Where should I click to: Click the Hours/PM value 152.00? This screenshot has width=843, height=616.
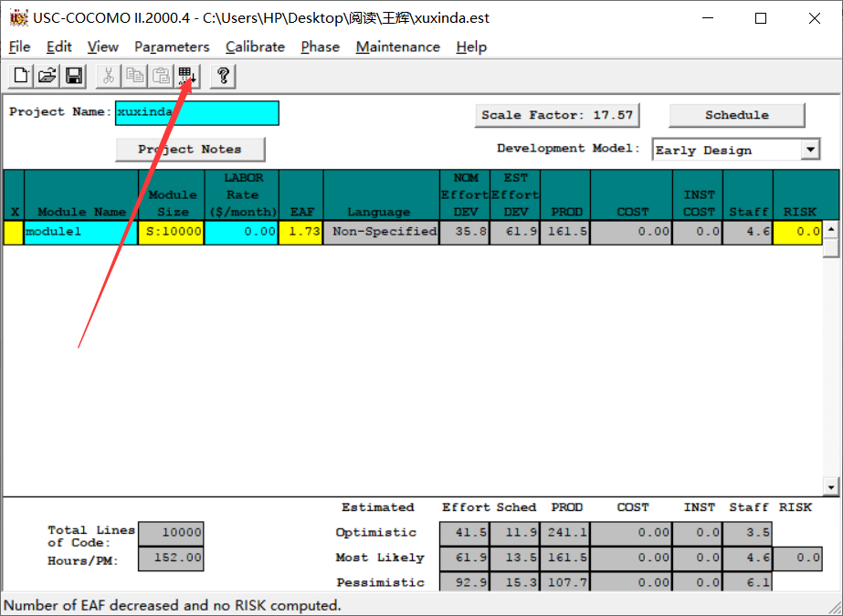pos(171,559)
